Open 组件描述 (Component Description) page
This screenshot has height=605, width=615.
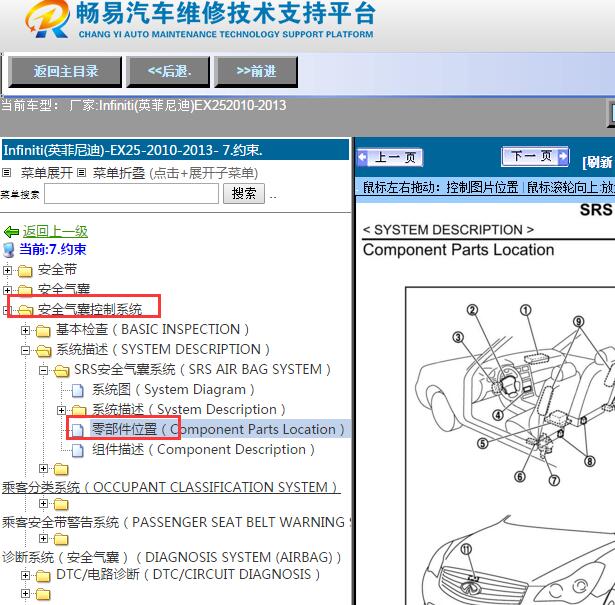tap(203, 449)
